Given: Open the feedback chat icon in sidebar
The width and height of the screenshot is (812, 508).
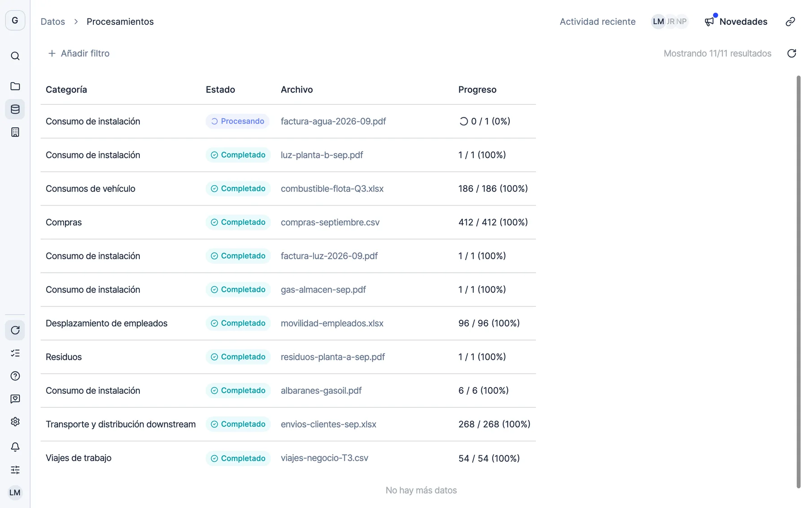Looking at the screenshot, I should tap(15, 399).
